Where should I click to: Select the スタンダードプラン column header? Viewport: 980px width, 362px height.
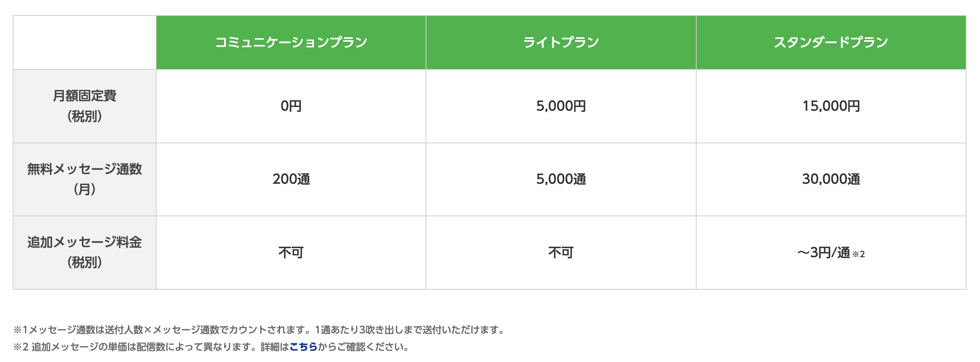(x=831, y=42)
